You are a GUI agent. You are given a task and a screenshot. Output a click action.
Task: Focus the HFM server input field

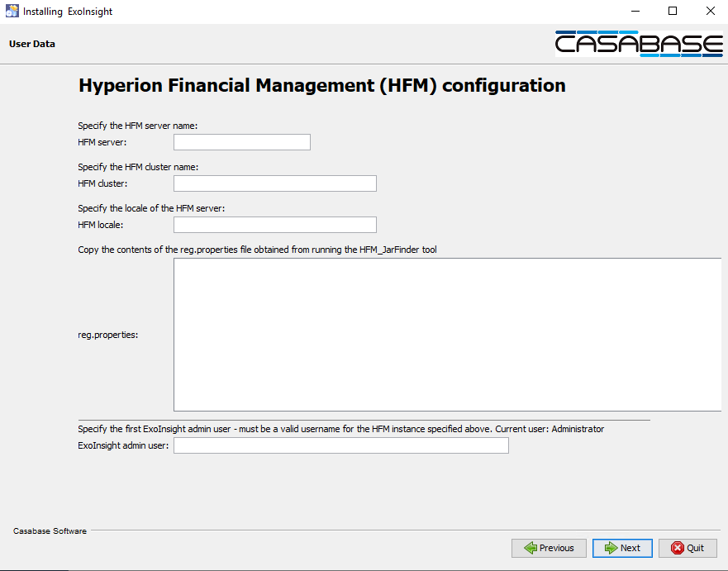pos(241,142)
